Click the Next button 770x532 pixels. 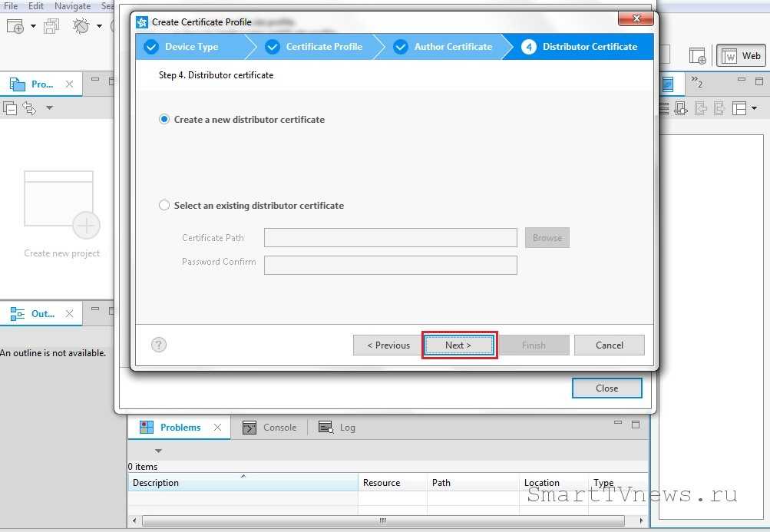tap(458, 345)
